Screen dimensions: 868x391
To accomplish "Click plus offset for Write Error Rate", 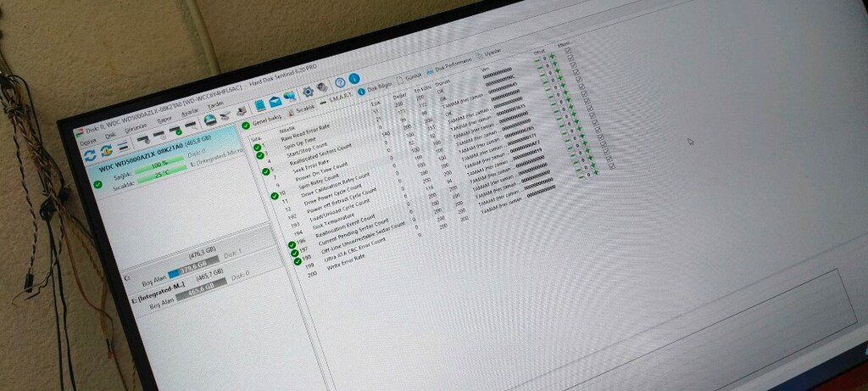I will point(596,172).
